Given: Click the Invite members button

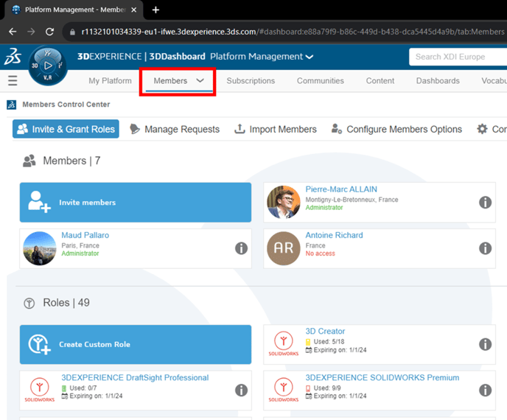Looking at the screenshot, I should pos(136,203).
